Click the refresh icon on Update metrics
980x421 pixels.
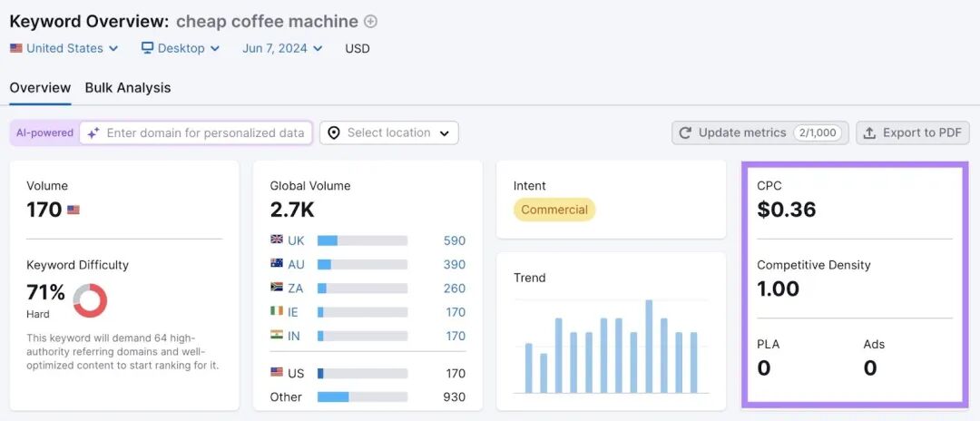coord(685,133)
